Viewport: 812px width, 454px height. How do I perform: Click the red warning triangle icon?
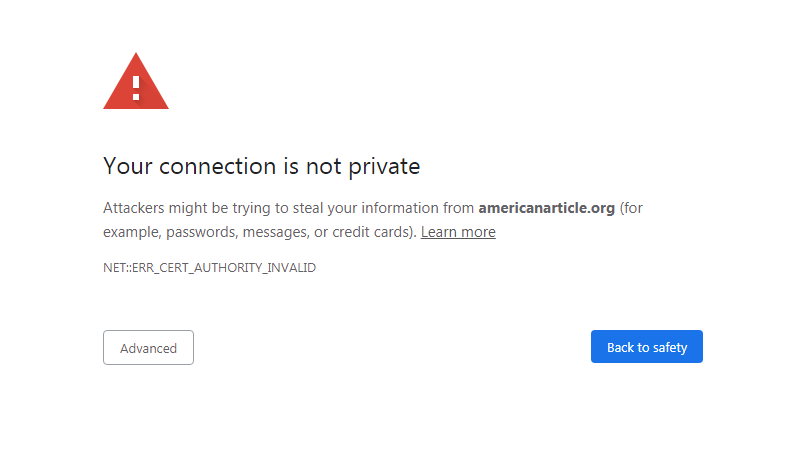click(136, 84)
